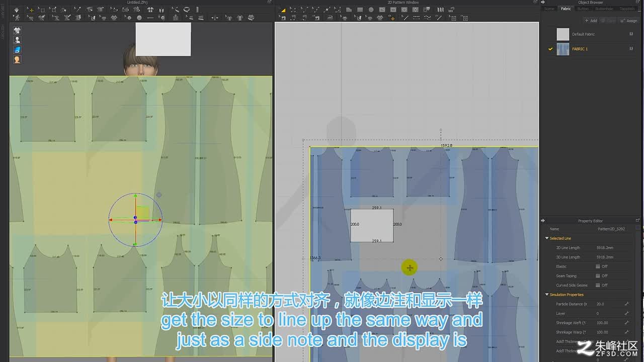Click save icon on Default Fabric row
Screen dimensions: 644x362
coord(631,34)
